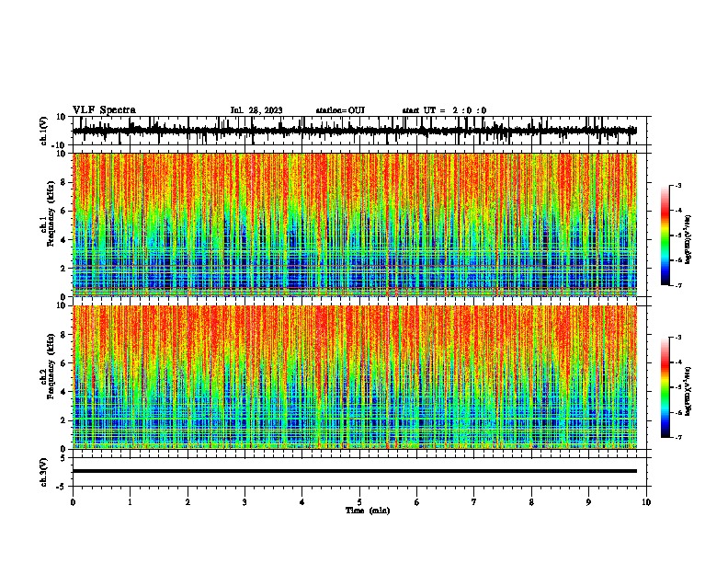Click tick label "5" on the Time axis

359,502
